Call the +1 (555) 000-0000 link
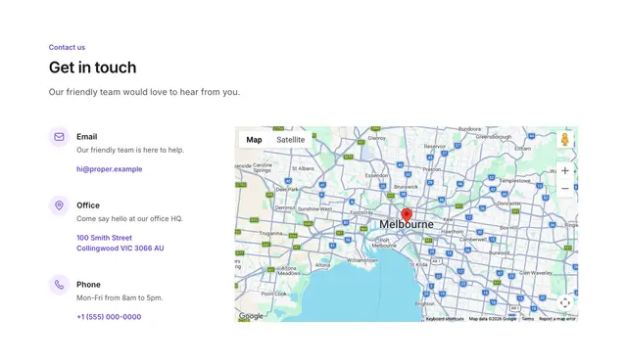 [109, 317]
